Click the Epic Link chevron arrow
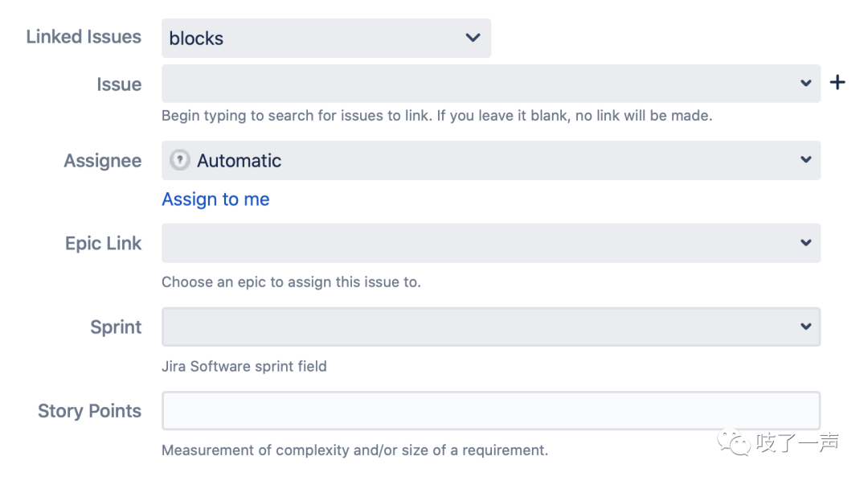The height and width of the screenshot is (481, 868). point(805,243)
